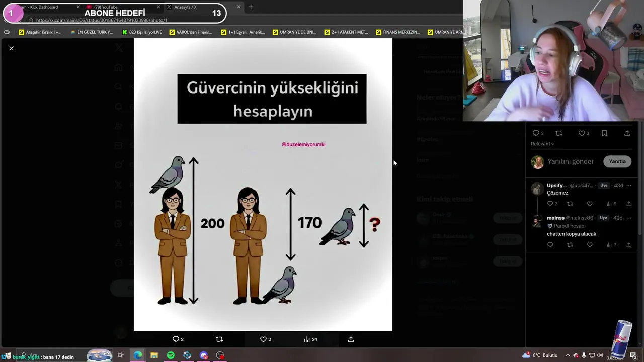The height and width of the screenshot is (362, 644).
Task: Open Spotify on the taskbar
Action: (171, 355)
